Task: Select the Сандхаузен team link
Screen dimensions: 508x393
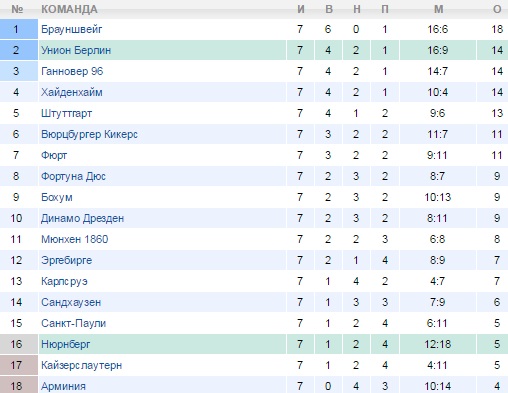Action: (71, 302)
